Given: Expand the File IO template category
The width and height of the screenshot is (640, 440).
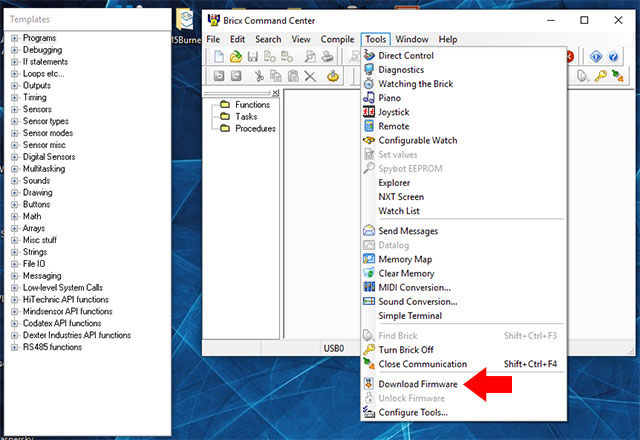Looking at the screenshot, I should 15,264.
